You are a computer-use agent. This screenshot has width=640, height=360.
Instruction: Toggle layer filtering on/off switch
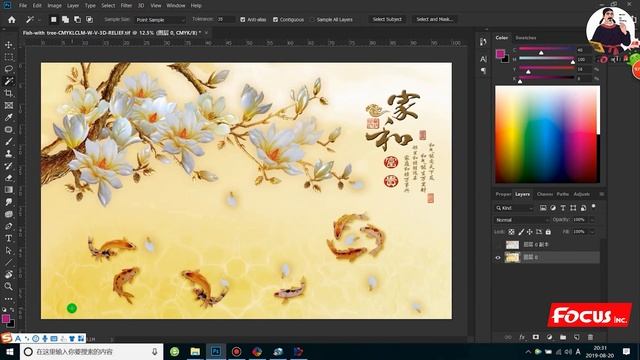593,207
